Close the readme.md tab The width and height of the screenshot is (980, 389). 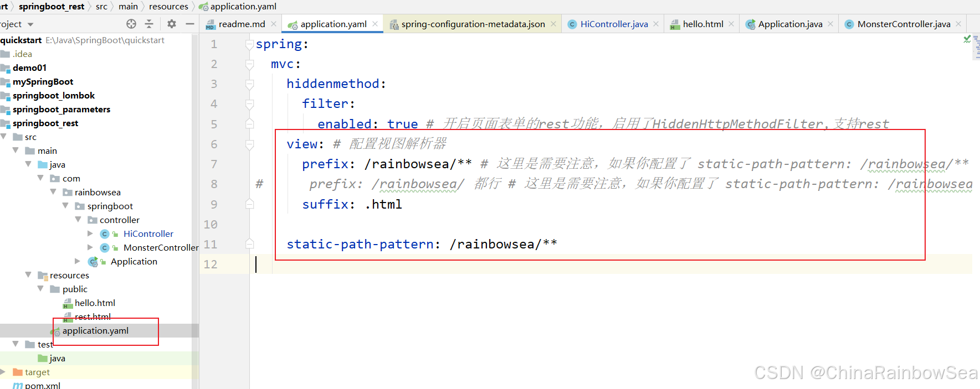tap(274, 24)
